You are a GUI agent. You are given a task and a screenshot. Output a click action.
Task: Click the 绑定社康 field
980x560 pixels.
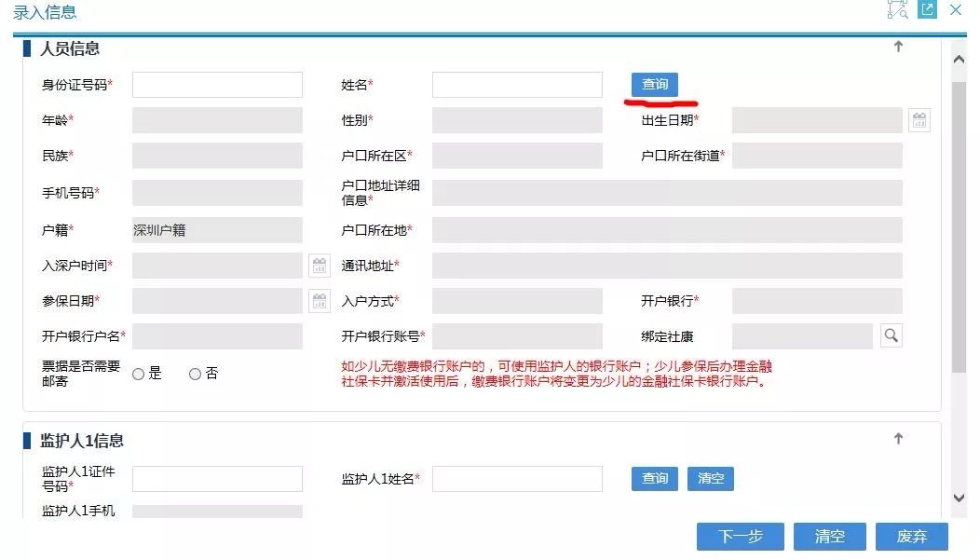(x=802, y=336)
